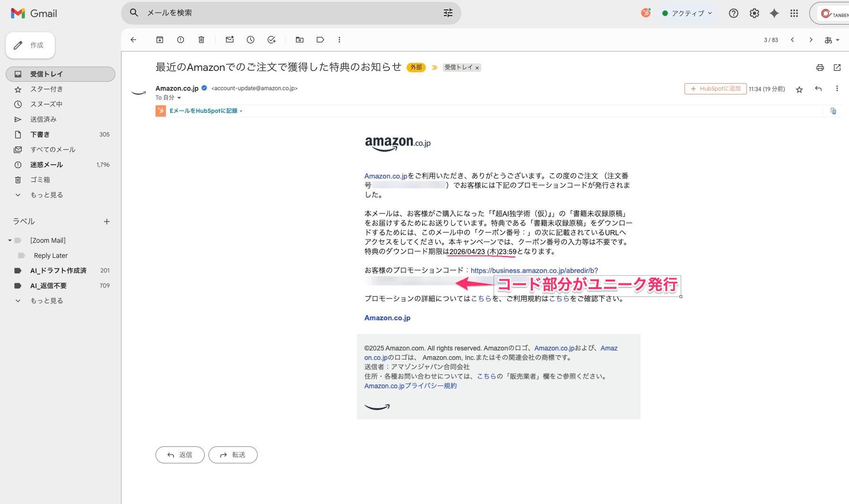Image resolution: width=849 pixels, height=504 pixels.
Task: Reply using the reply arrow icon
Action: coord(818,89)
